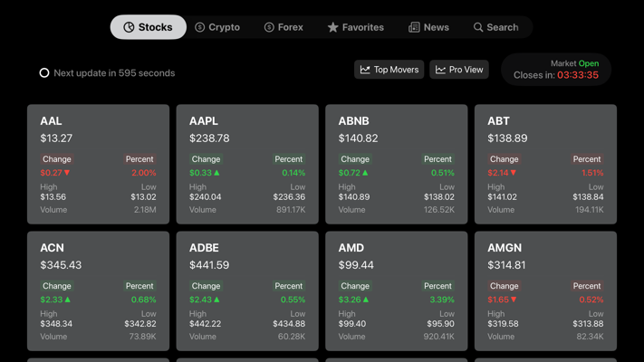Click the chart icon in Top Movers
Image resolution: width=644 pixels, height=362 pixels.
[x=365, y=70]
